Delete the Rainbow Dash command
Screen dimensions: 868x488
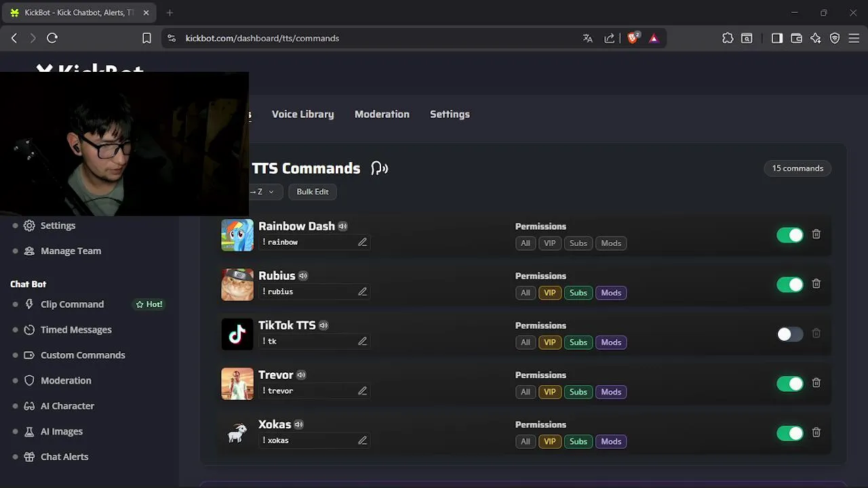816,234
